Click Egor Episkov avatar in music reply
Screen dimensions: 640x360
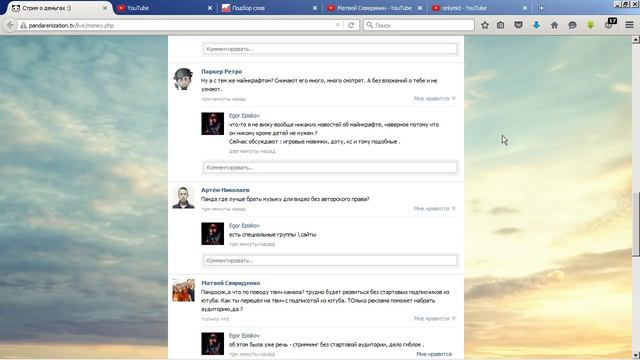click(x=212, y=233)
